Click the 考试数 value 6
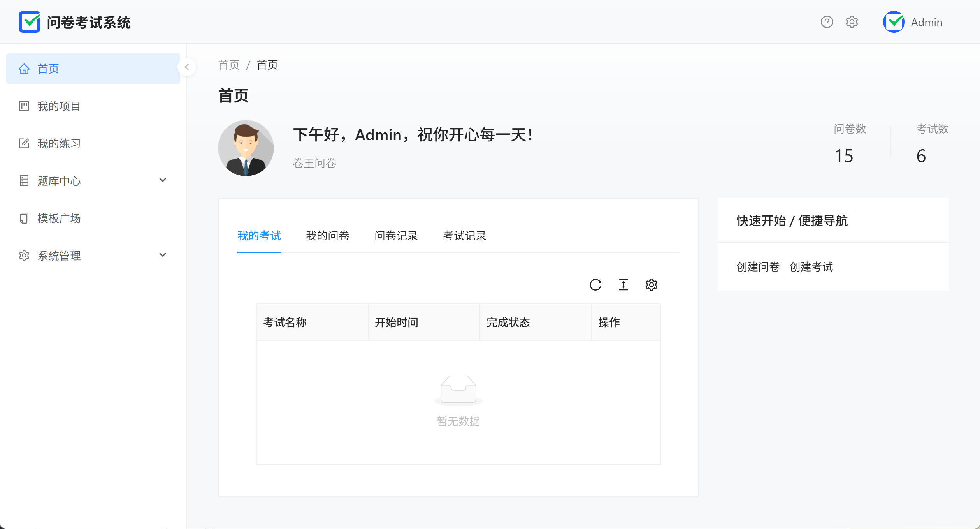The width and height of the screenshot is (980, 529). point(921,156)
